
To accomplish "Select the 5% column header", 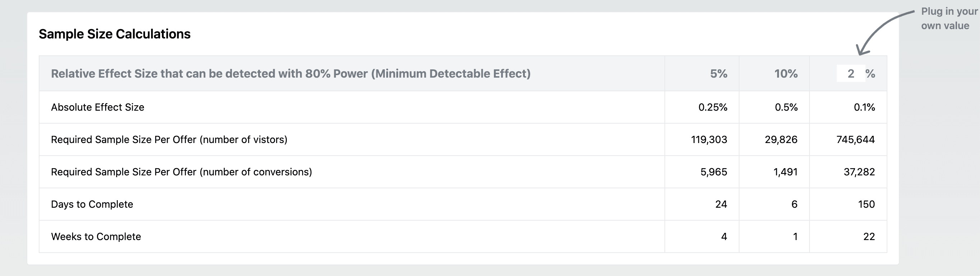I will coord(718,74).
